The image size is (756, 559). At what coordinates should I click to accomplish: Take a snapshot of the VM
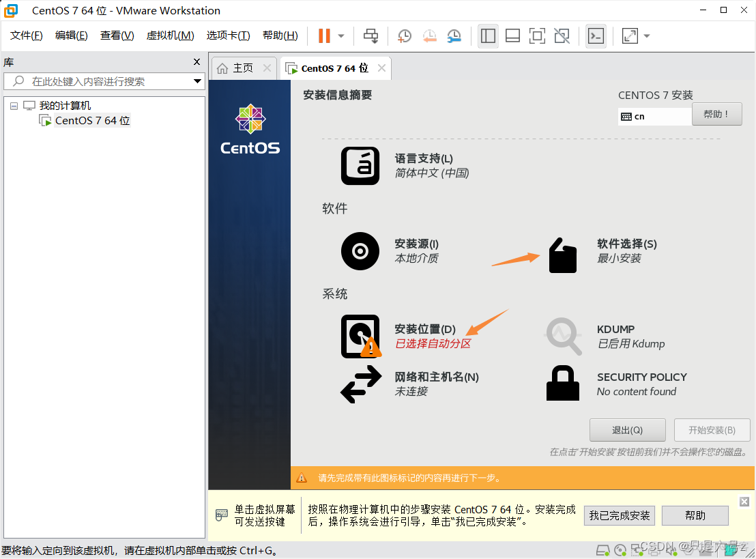404,35
